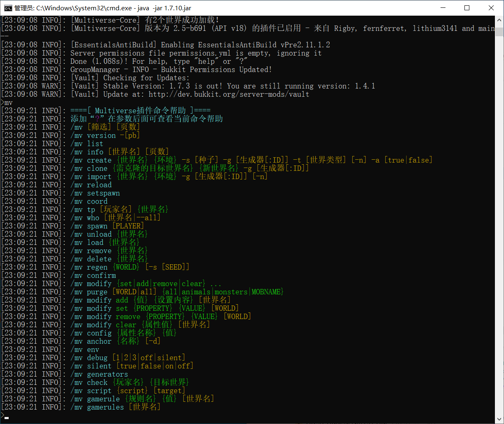Click the scrollbar up arrow
504x424 pixels.
point(499,19)
